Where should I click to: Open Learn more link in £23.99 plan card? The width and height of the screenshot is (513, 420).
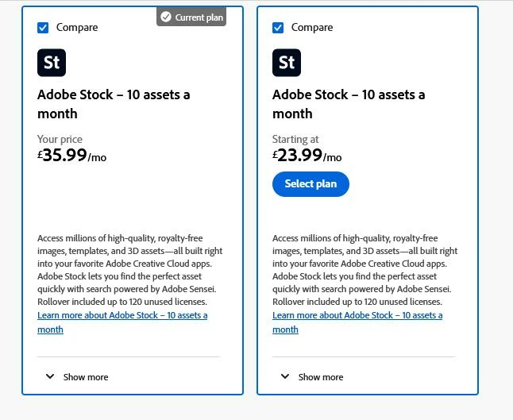pyautogui.click(x=357, y=315)
